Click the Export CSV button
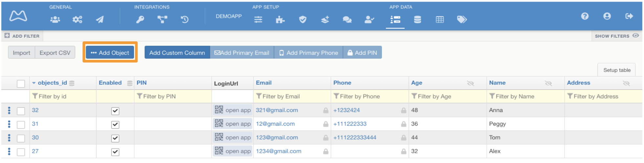 click(x=55, y=53)
